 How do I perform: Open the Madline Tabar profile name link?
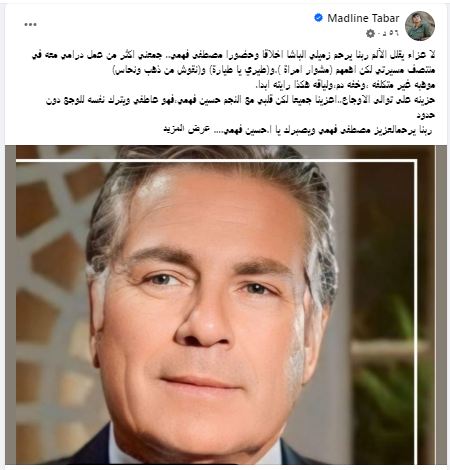[363, 18]
